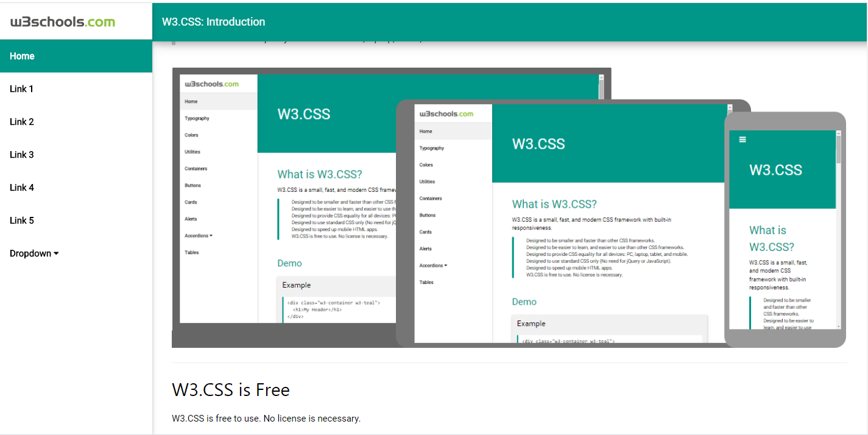The height and width of the screenshot is (435, 868).
Task: Click the 'No license is necessary' paragraph
Action: [266, 419]
